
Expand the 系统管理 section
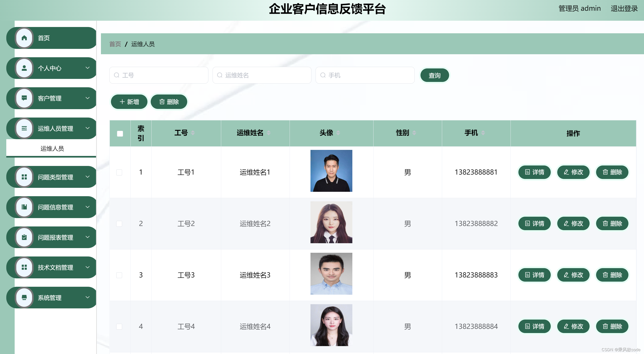(x=87, y=297)
